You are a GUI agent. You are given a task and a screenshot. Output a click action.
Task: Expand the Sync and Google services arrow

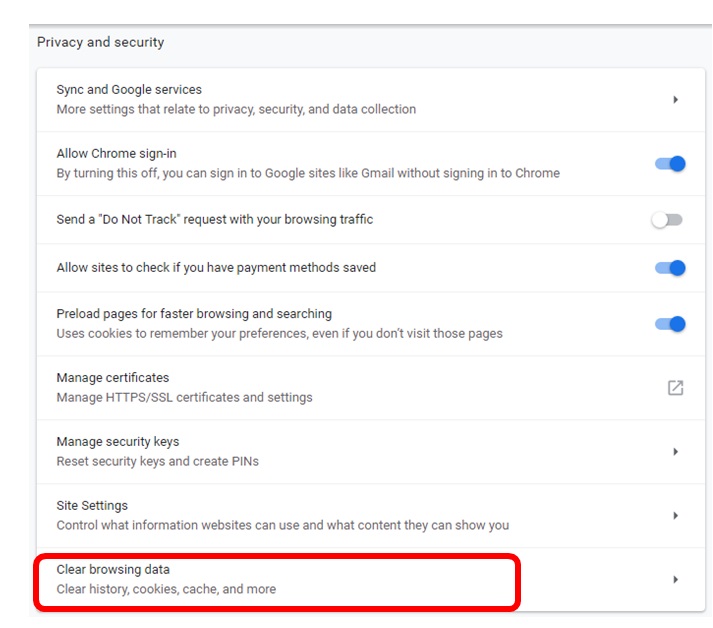(676, 100)
